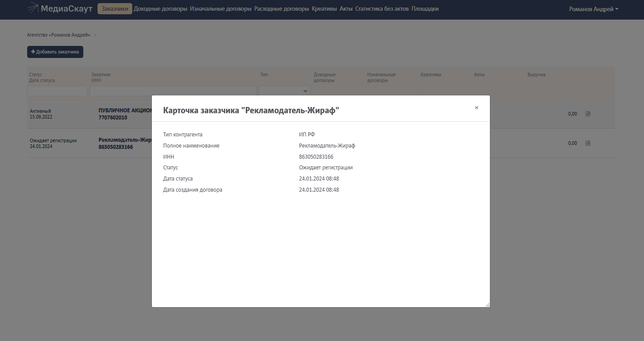
Task: Click the Агентство «Романов Андрей» breadcrumb
Action: coord(59,35)
